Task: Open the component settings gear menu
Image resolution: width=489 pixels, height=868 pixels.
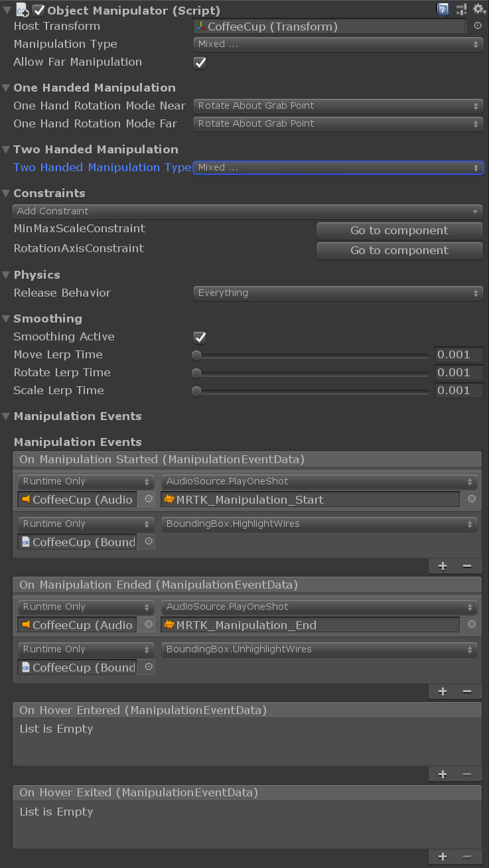Action: pyautogui.click(x=479, y=9)
